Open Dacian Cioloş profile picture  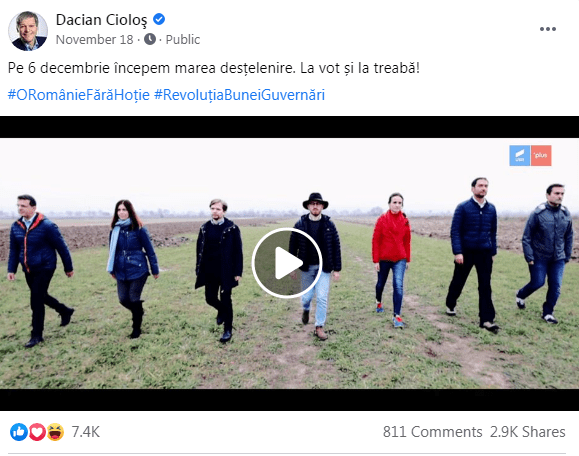(28, 31)
